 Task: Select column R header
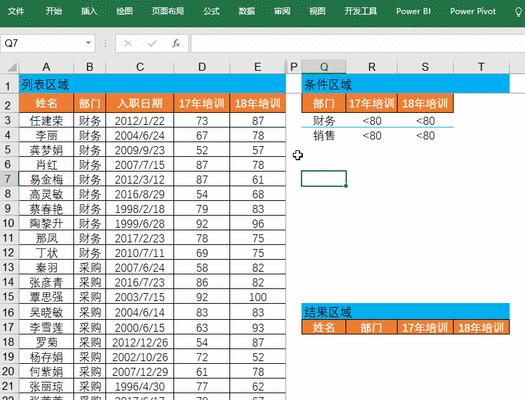372,67
